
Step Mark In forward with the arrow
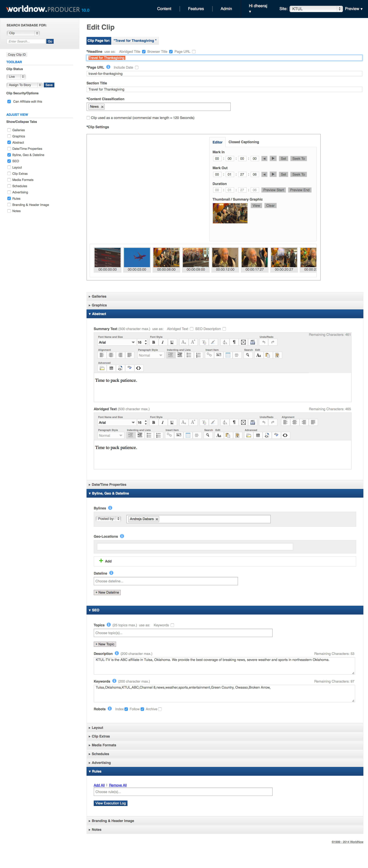273,158
